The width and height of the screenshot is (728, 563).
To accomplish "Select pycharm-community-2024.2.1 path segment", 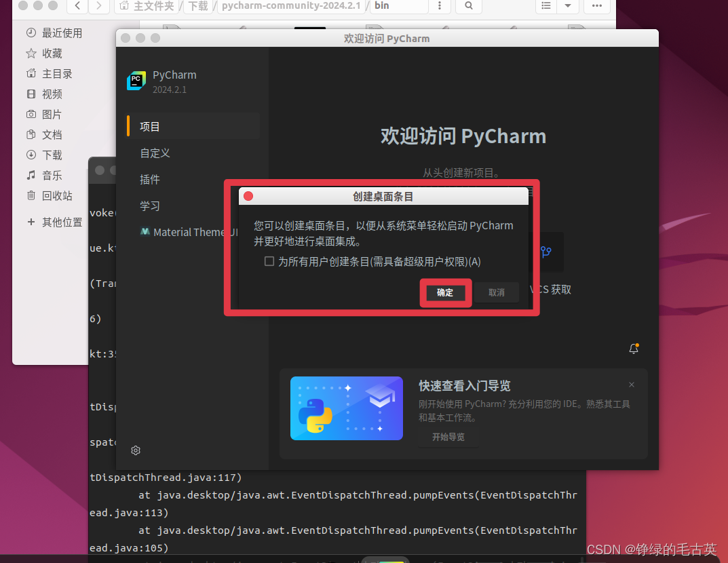I will tap(291, 5).
